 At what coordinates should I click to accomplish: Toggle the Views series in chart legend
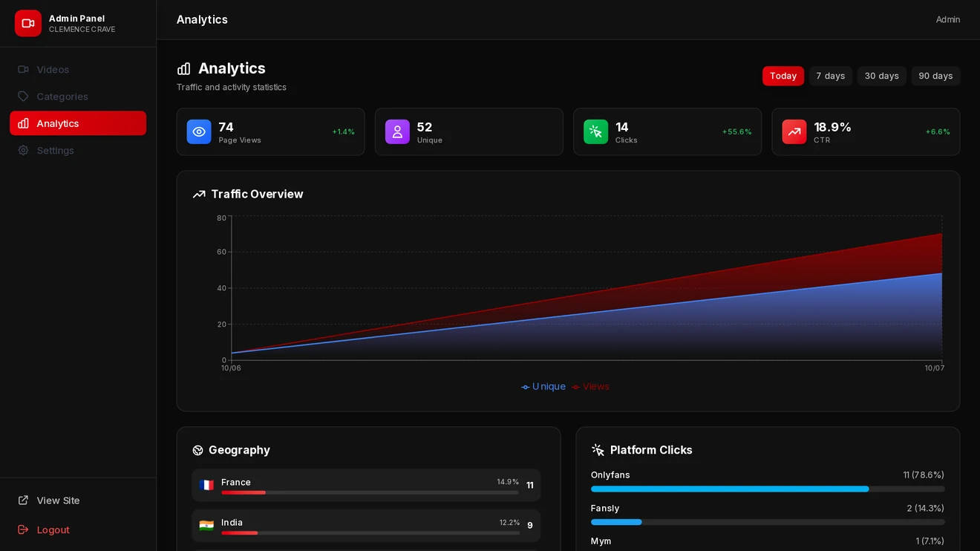tap(590, 387)
